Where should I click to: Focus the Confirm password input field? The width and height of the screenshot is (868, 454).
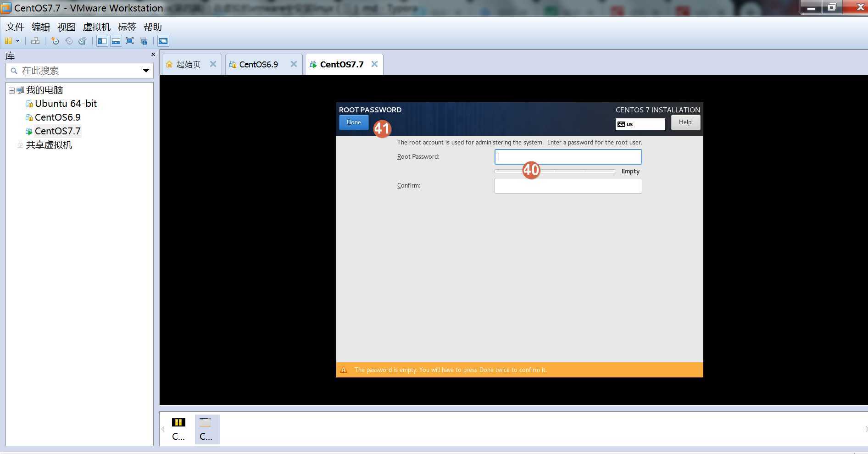click(568, 186)
